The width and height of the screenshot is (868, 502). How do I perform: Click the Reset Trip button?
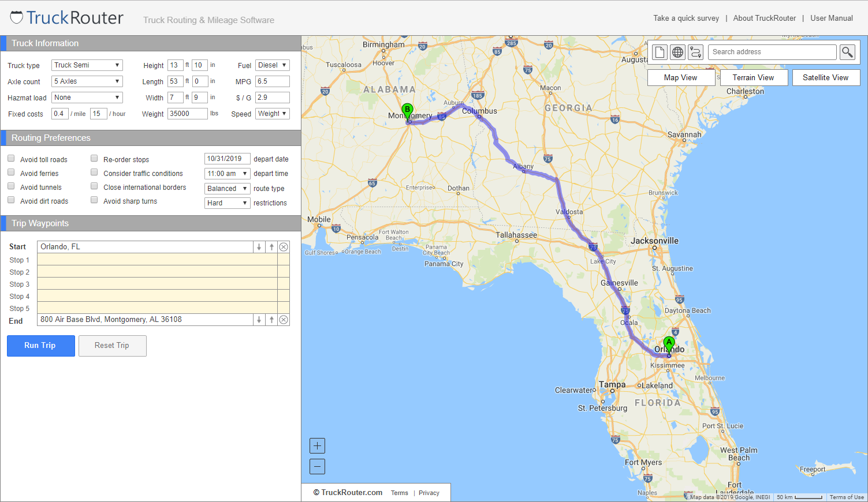[112, 346]
